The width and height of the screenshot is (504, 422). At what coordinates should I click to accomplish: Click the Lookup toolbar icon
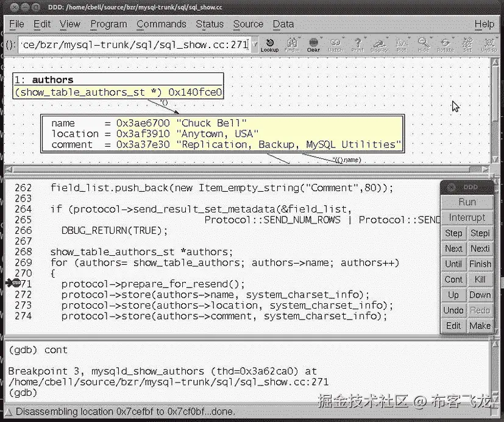tap(270, 44)
